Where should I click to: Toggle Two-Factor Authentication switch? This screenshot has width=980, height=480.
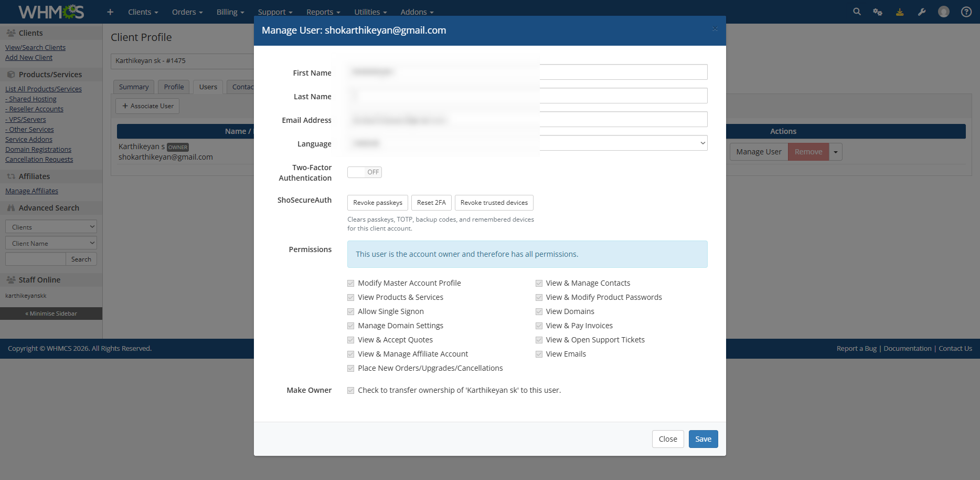(365, 172)
